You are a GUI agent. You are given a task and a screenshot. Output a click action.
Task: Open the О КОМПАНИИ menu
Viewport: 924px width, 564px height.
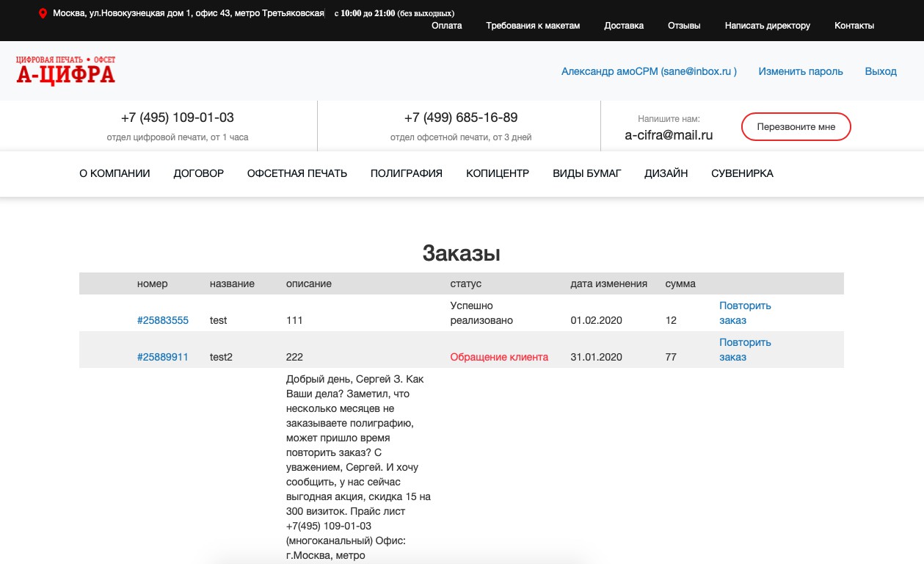(x=114, y=173)
